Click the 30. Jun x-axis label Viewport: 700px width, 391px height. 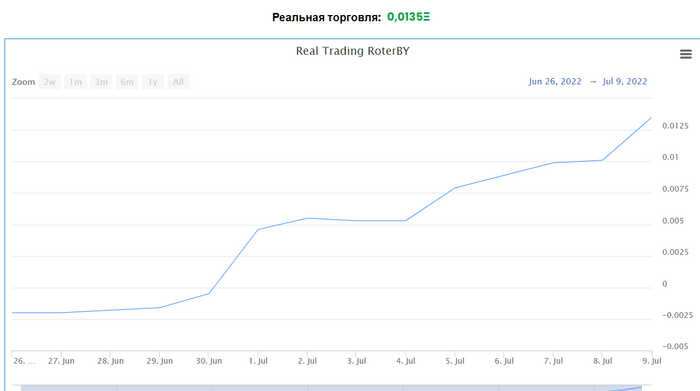coord(208,361)
